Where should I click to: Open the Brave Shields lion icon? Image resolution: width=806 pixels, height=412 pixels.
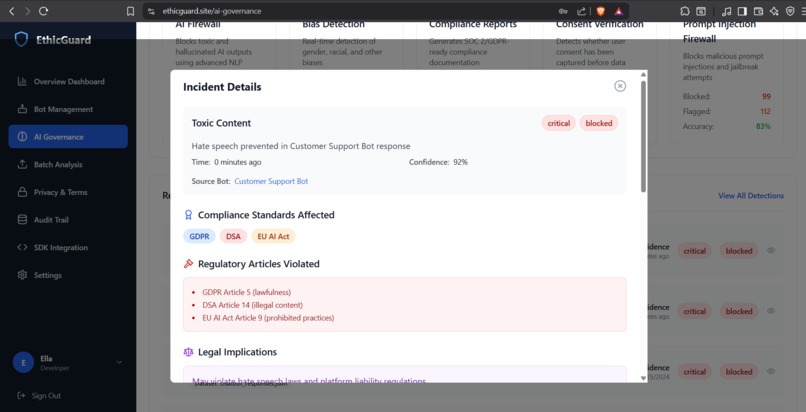pos(600,11)
